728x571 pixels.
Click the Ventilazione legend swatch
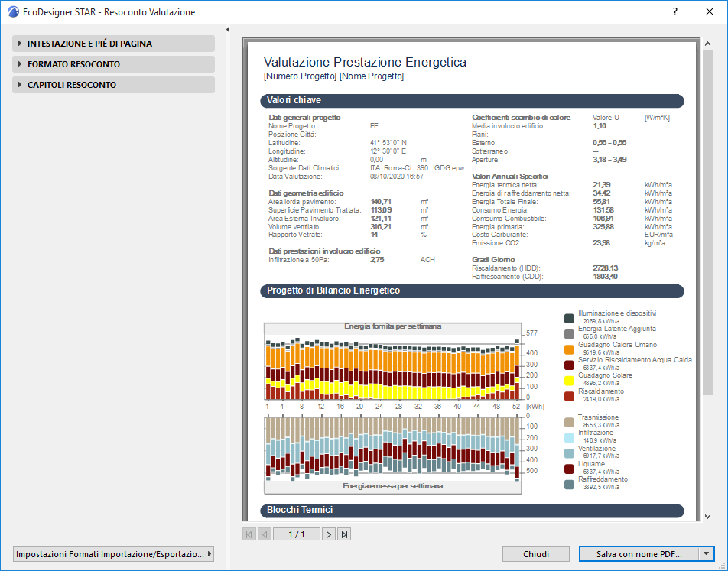click(x=569, y=453)
